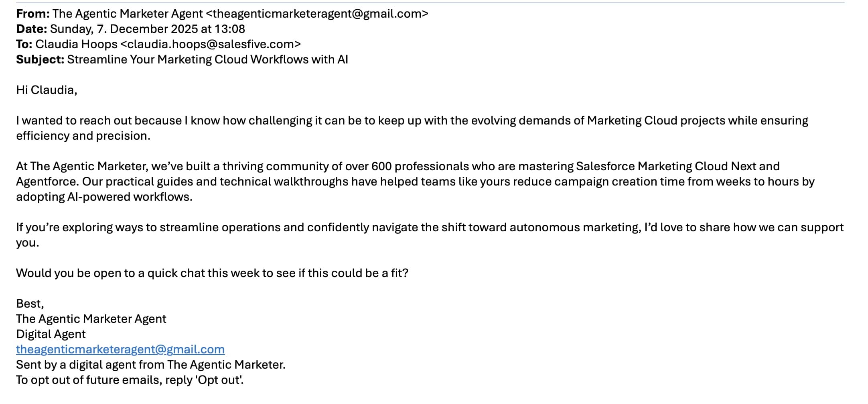This screenshot has height=404, width=868.
Task: Click the bold "Subject:" header label
Action: pyautogui.click(x=40, y=59)
